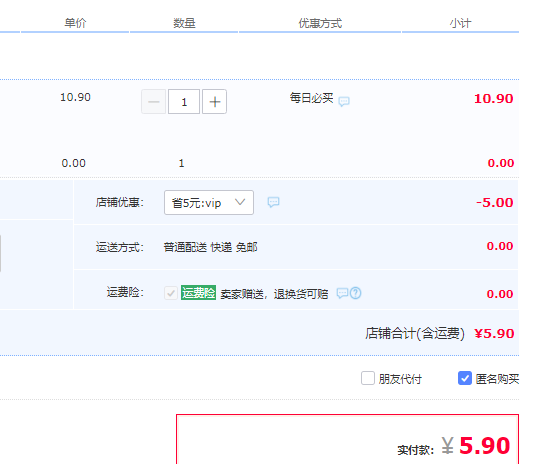The width and height of the screenshot is (539, 464).
Task: Open the 省5元:vip store discount dropdown
Action: click(209, 202)
